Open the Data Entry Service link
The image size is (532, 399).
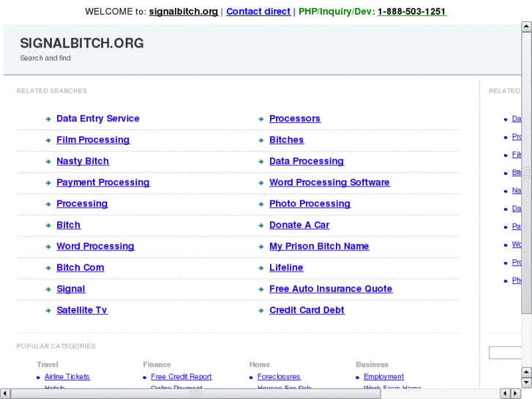(98, 119)
